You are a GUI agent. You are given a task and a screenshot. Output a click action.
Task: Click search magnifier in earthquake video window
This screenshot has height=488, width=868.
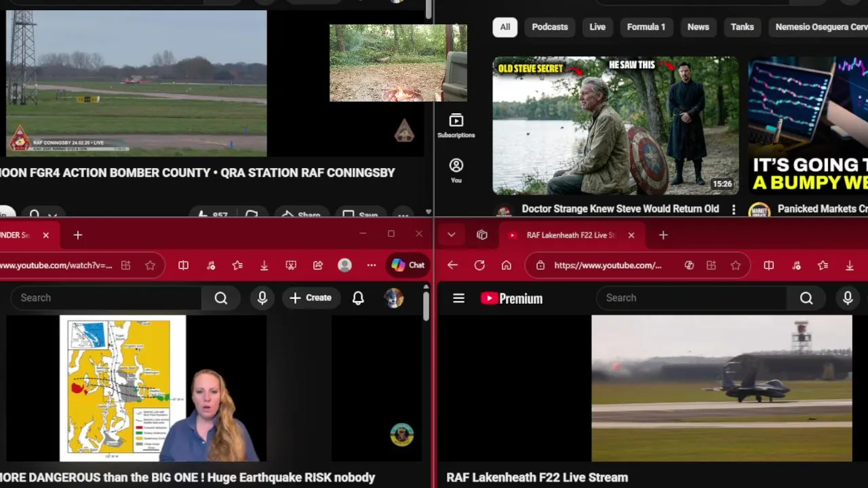[221, 298]
